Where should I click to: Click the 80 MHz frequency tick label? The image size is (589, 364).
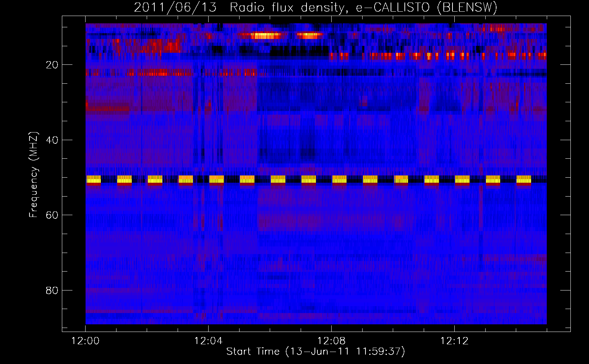52,290
